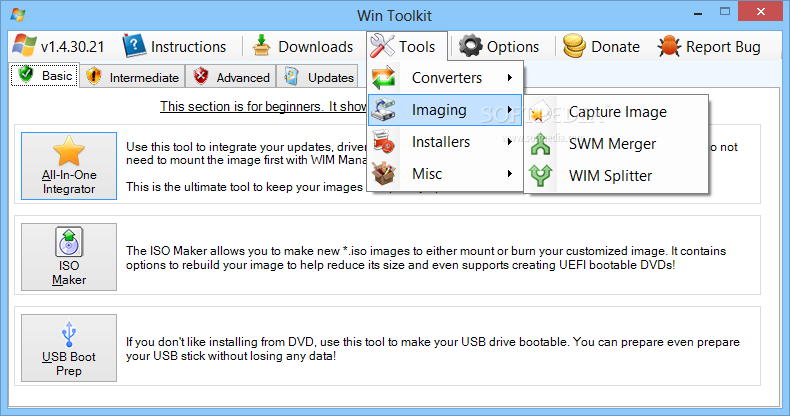790x416 pixels.
Task: Click the SWM Merger green arrows icon
Action: 540,144
